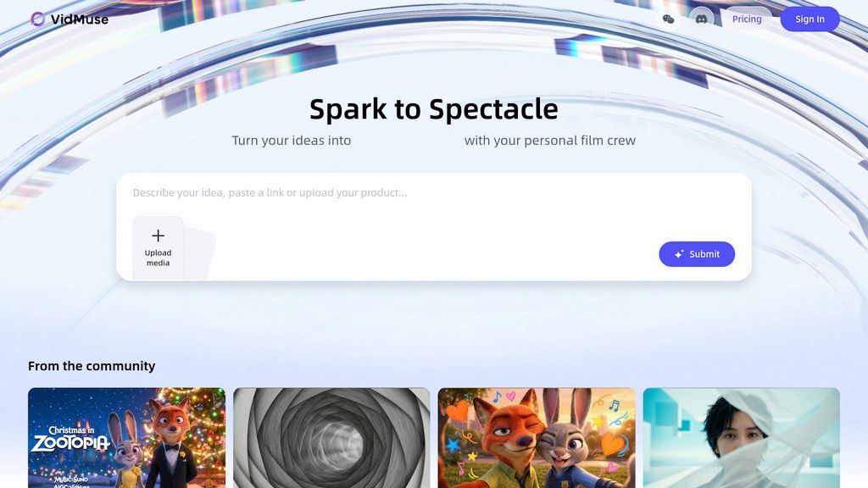
Task: Open the Christmas in Zootopia community video
Action: [x=127, y=438]
